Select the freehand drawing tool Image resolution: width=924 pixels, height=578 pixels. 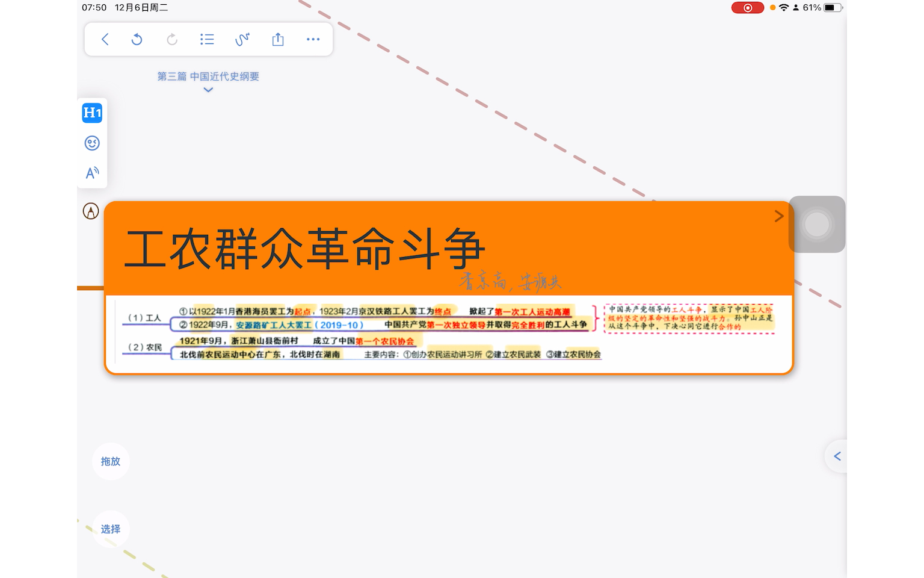point(242,40)
